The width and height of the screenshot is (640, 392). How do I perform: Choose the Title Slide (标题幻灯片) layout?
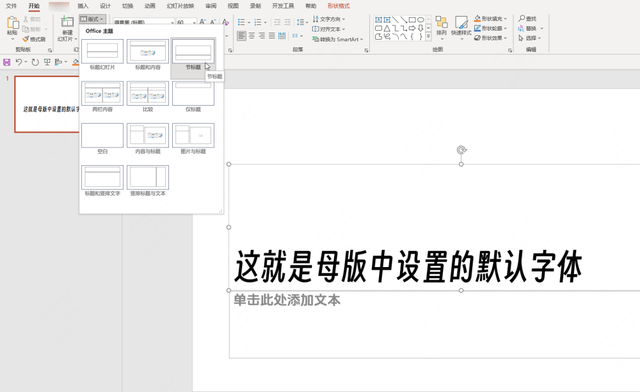coord(102,55)
